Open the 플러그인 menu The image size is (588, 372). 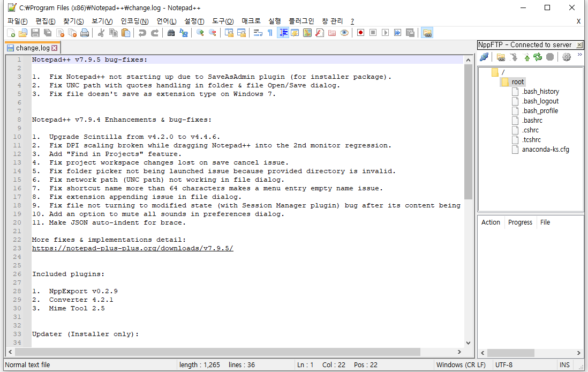[301, 21]
